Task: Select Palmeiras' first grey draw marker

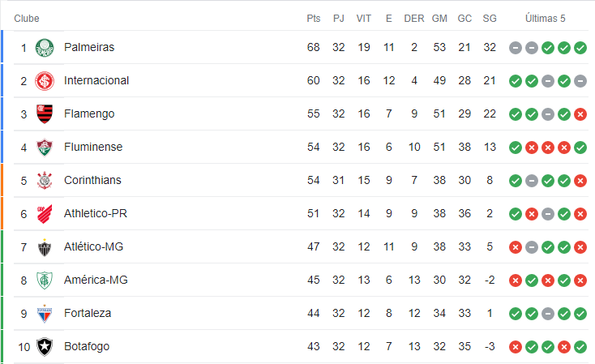Action: [516, 48]
